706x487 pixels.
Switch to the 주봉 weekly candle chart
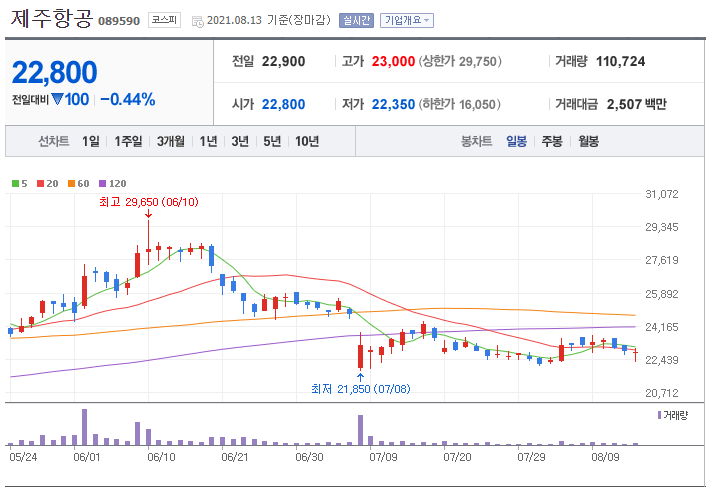point(552,141)
